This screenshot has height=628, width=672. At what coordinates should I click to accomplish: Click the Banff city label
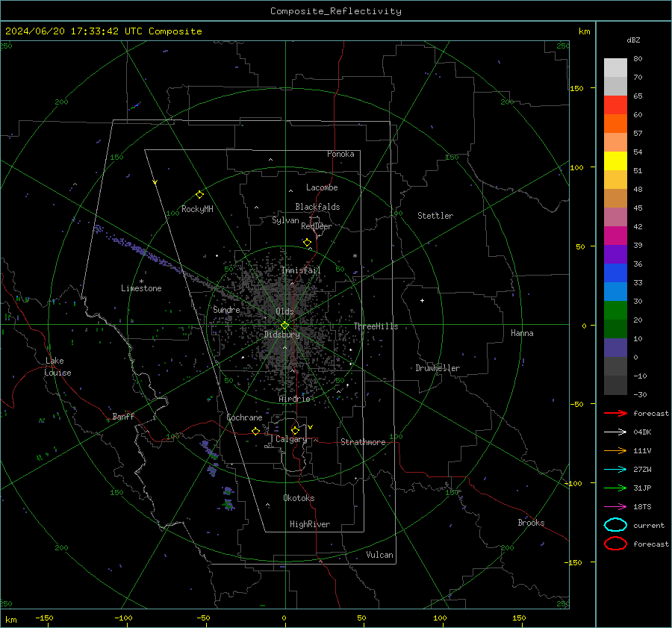[x=123, y=416]
